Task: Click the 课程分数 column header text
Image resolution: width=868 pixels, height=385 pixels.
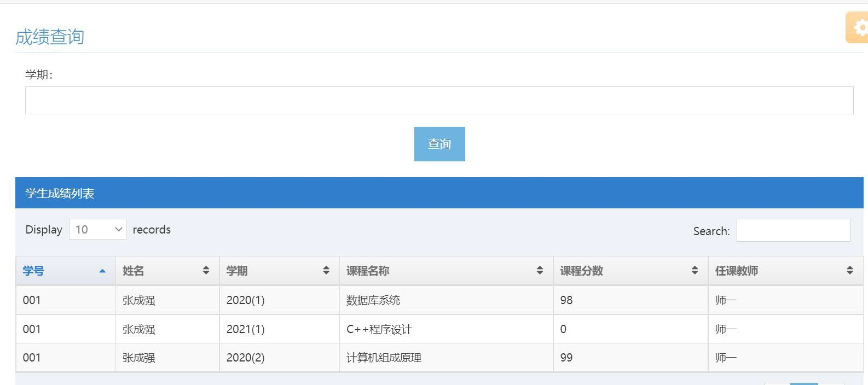Action: pyautogui.click(x=581, y=271)
